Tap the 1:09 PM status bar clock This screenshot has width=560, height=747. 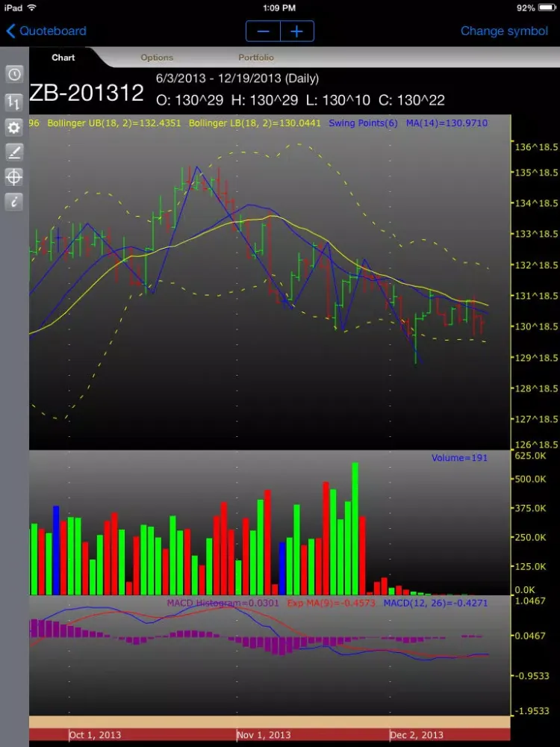tap(279, 7)
